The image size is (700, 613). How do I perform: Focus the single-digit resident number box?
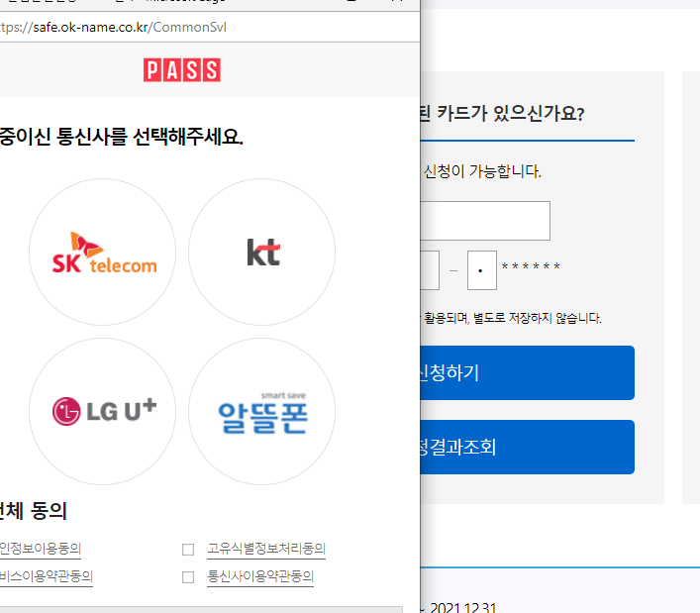pyautogui.click(x=482, y=270)
